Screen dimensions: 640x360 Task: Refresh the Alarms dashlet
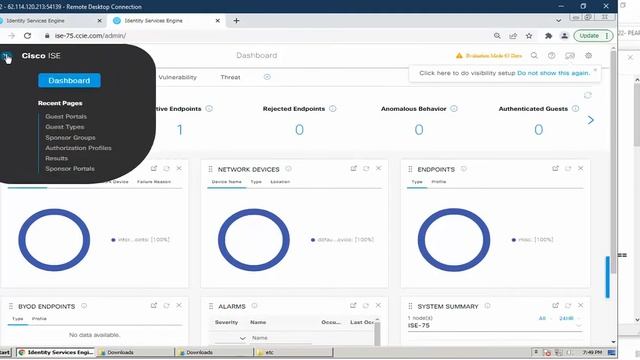pos(366,305)
